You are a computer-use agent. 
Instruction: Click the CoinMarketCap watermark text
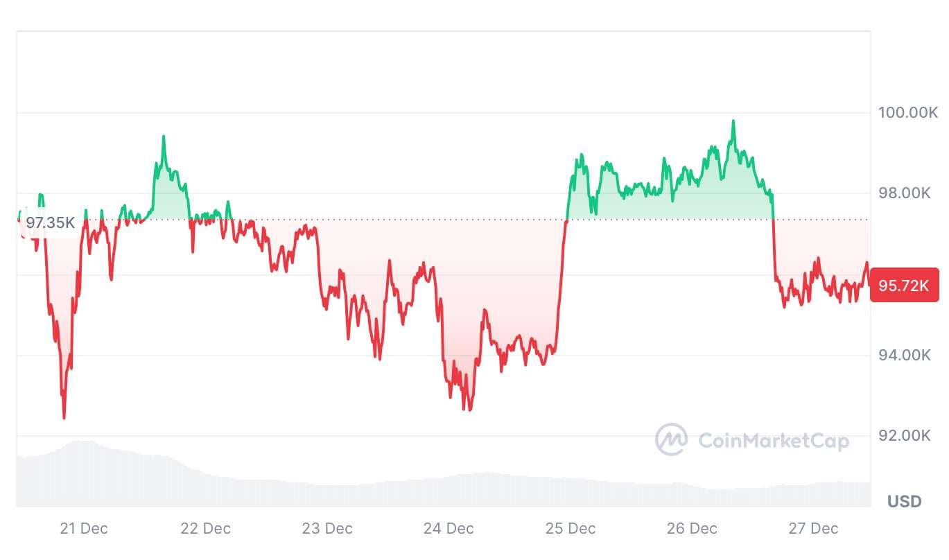(x=773, y=440)
